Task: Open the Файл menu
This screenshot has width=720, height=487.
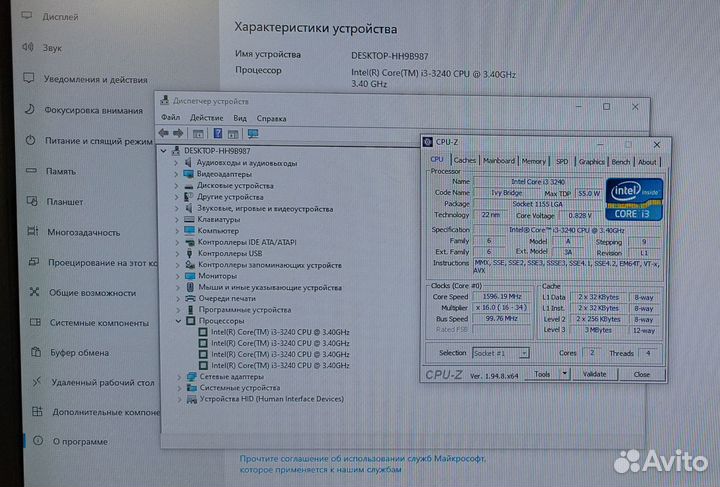Action: [170, 118]
